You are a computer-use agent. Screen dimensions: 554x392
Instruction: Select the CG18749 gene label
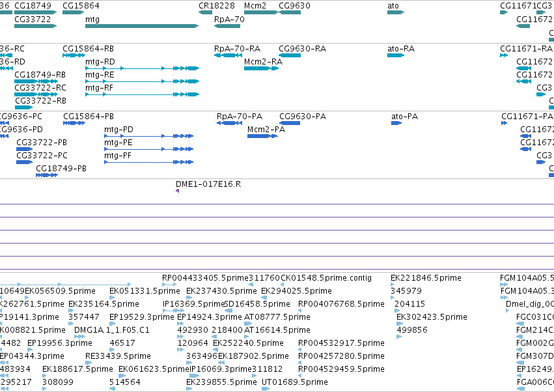[33, 6]
